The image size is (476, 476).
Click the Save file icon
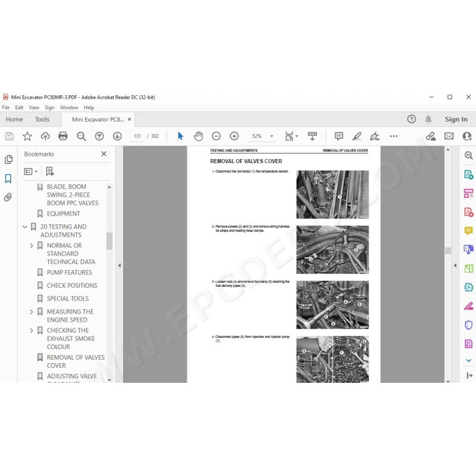point(10,136)
